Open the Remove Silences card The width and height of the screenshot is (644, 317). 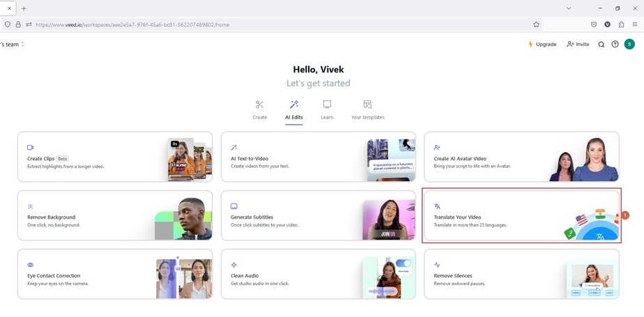point(521,274)
